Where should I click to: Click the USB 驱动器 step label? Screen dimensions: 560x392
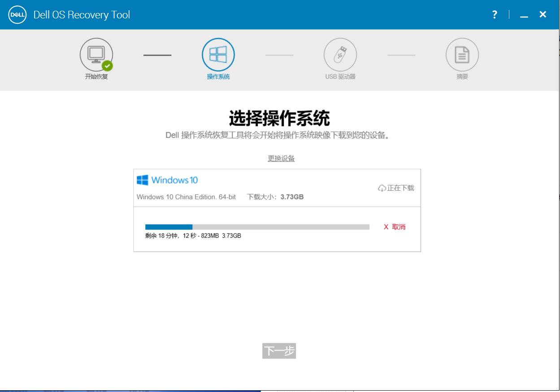coord(340,77)
